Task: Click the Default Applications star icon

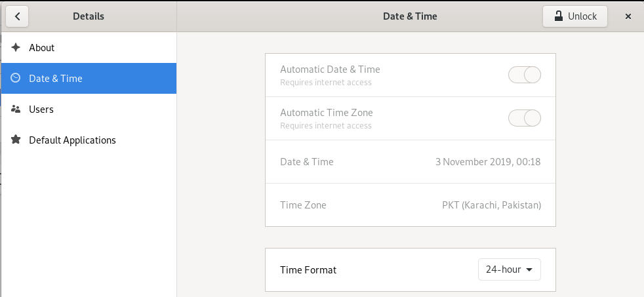Action: point(16,140)
